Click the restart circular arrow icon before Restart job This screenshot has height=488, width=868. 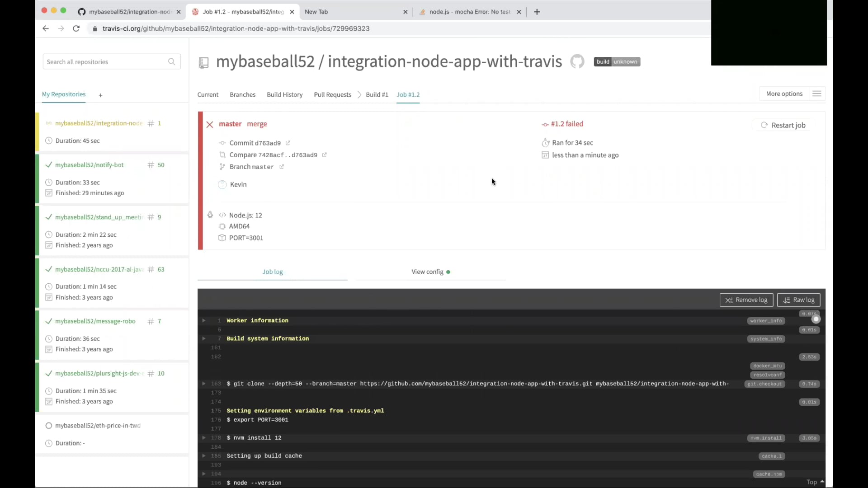(764, 125)
